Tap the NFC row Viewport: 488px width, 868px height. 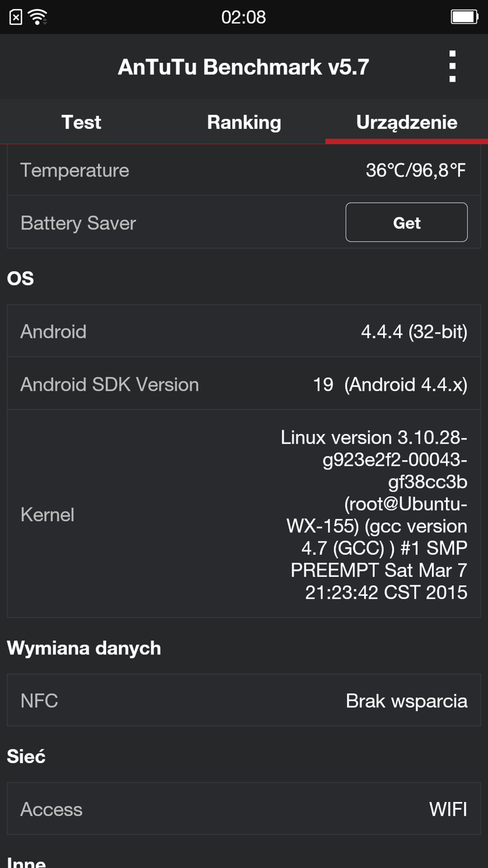tap(244, 701)
